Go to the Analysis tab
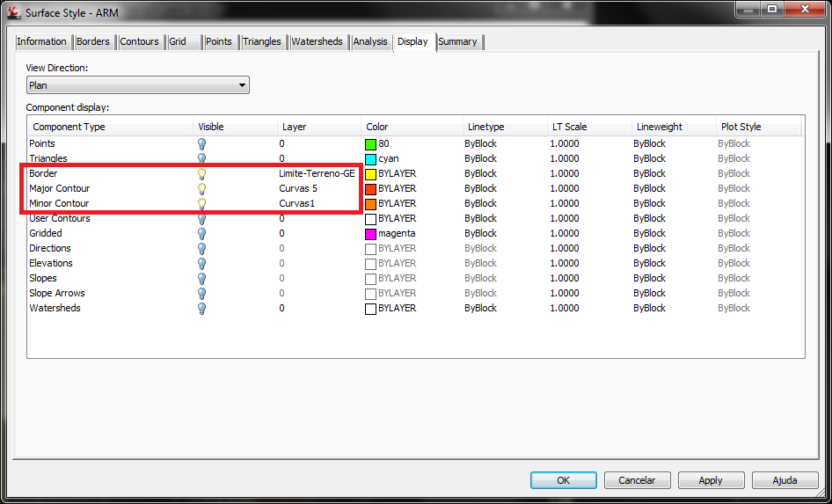 (370, 41)
